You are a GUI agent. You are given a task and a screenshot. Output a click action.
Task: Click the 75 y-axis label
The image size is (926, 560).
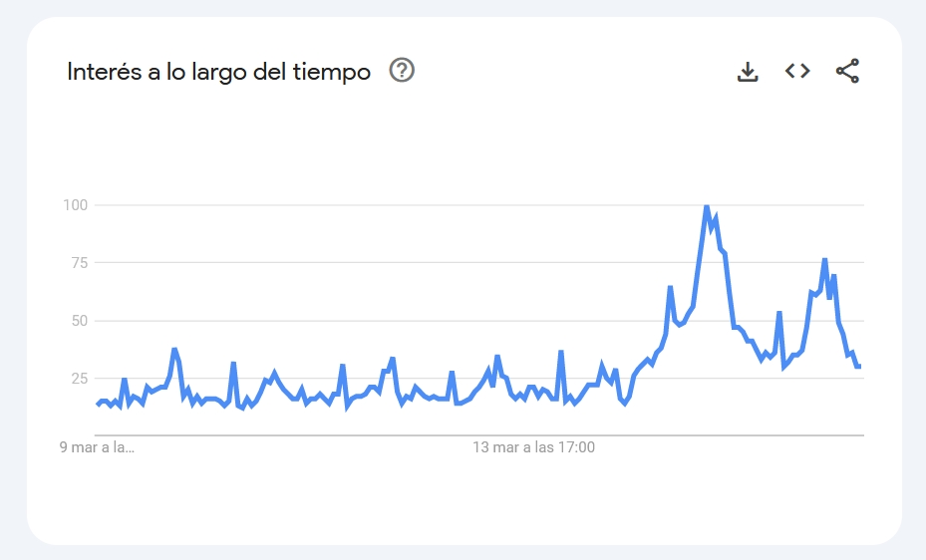click(80, 263)
